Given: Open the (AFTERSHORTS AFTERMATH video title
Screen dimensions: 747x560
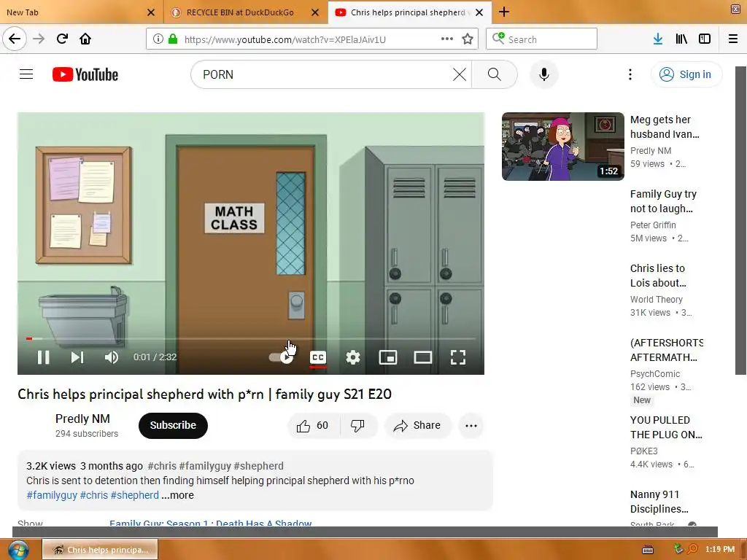Looking at the screenshot, I should pos(667,350).
